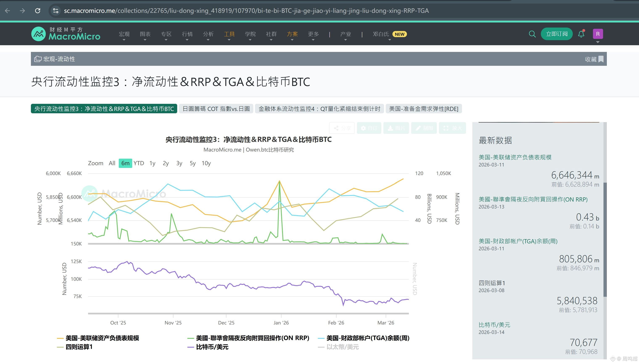Set chart zoom to 1y
Screen dimensions: 639x364
(153, 163)
